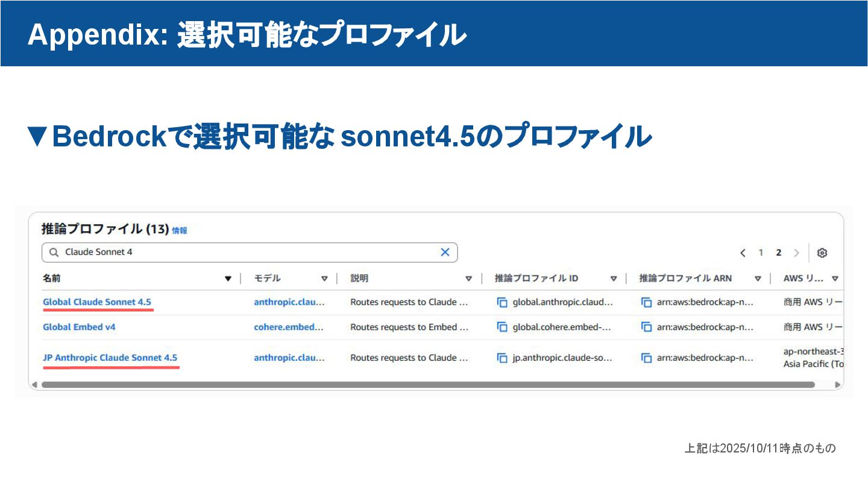Sort by 推論プロファイル ID column arrow
This screenshot has width=868, height=488.
coord(614,278)
